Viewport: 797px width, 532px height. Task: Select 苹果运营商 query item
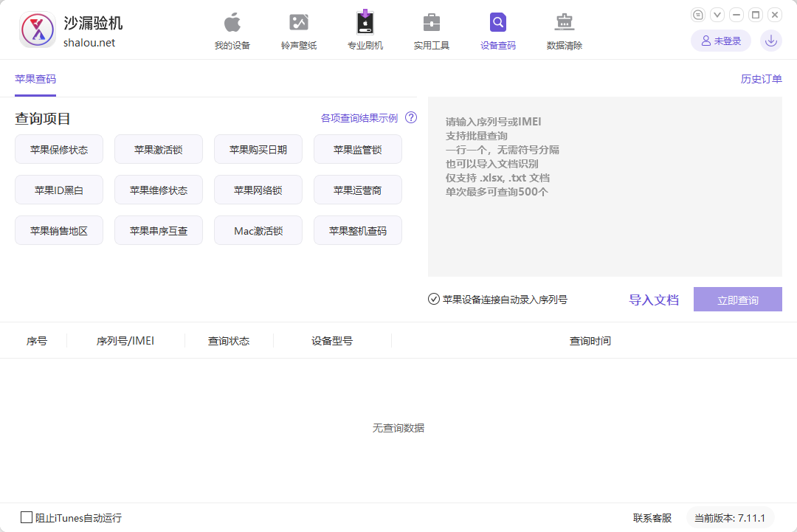[358, 190]
